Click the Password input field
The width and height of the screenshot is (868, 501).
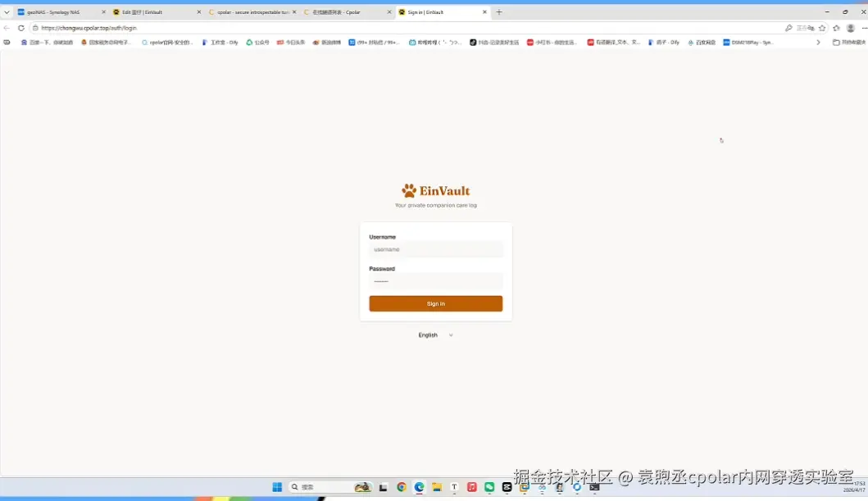436,281
